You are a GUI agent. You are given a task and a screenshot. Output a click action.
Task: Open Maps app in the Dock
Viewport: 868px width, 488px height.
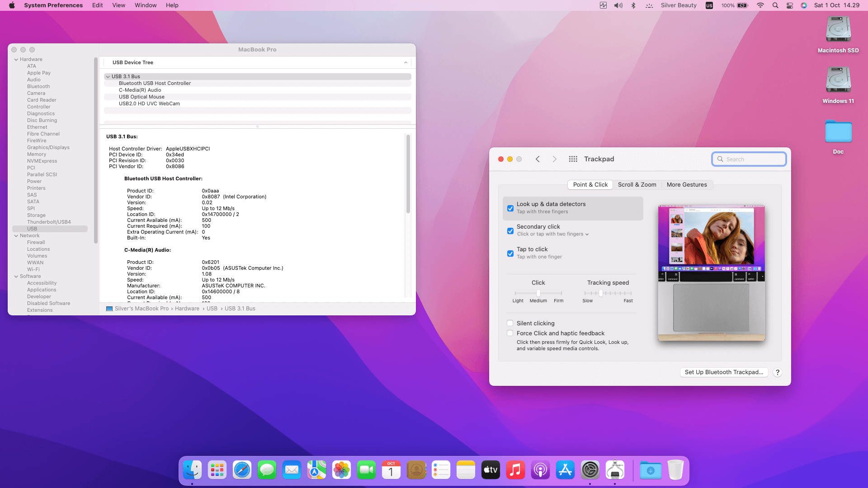(317, 470)
